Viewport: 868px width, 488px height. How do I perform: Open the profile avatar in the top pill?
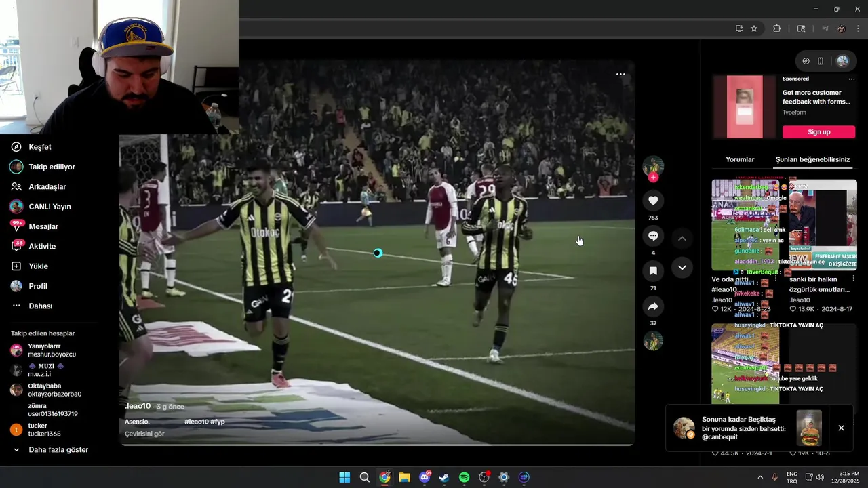point(842,61)
